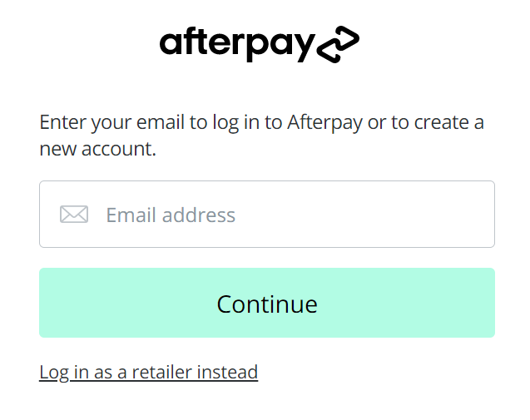This screenshot has width=530, height=420.
Task: Click the Continue button
Action: click(x=267, y=303)
